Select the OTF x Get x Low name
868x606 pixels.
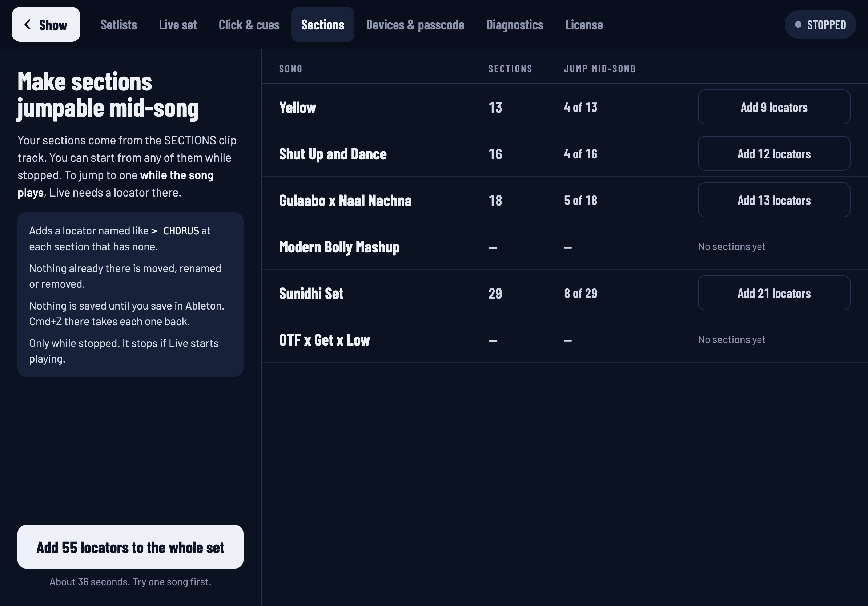click(324, 340)
